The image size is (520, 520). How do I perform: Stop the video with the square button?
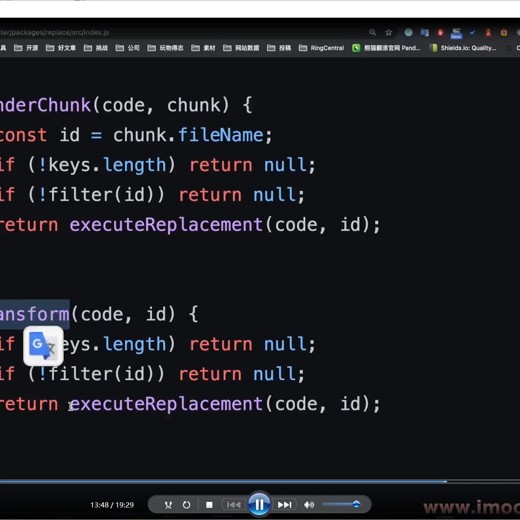[x=209, y=505]
